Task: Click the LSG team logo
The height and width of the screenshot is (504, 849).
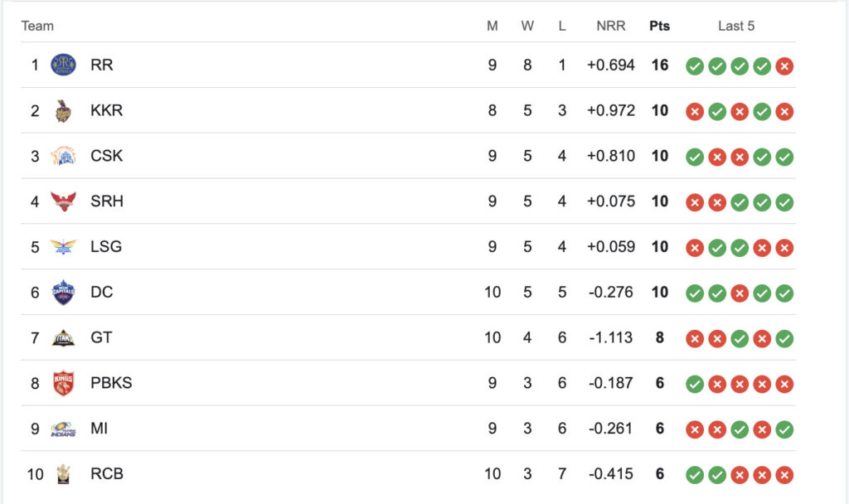Action: pos(63,246)
